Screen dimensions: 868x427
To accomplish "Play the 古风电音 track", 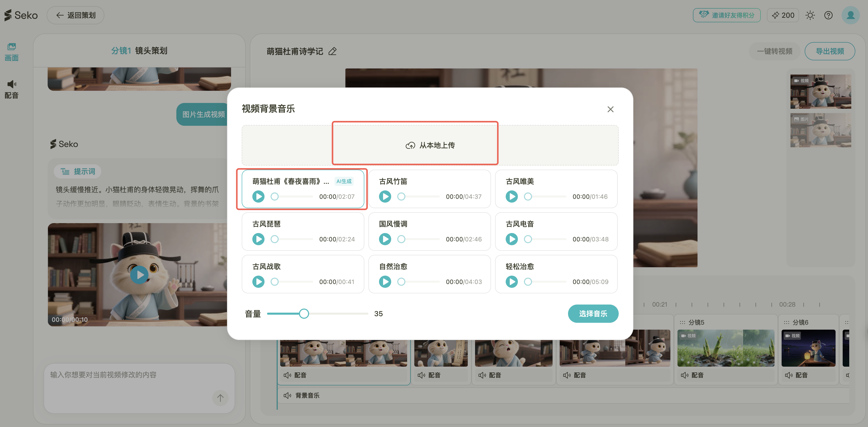I will click(x=512, y=239).
